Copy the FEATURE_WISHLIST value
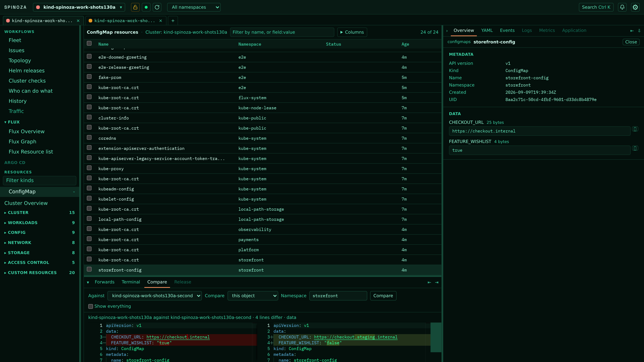 coord(635,148)
